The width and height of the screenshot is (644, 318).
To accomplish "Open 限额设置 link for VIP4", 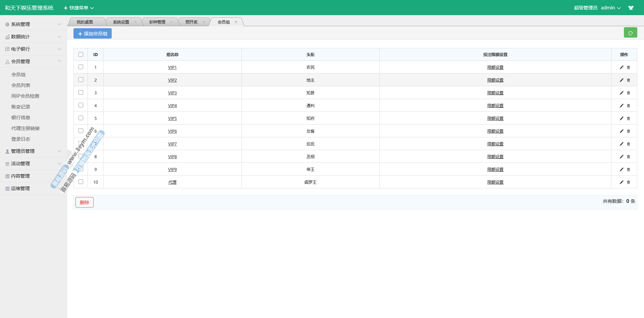I will [495, 106].
